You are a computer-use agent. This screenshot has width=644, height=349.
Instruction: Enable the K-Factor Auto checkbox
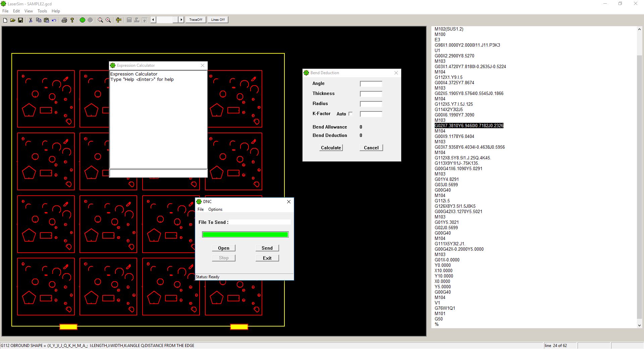(x=351, y=114)
